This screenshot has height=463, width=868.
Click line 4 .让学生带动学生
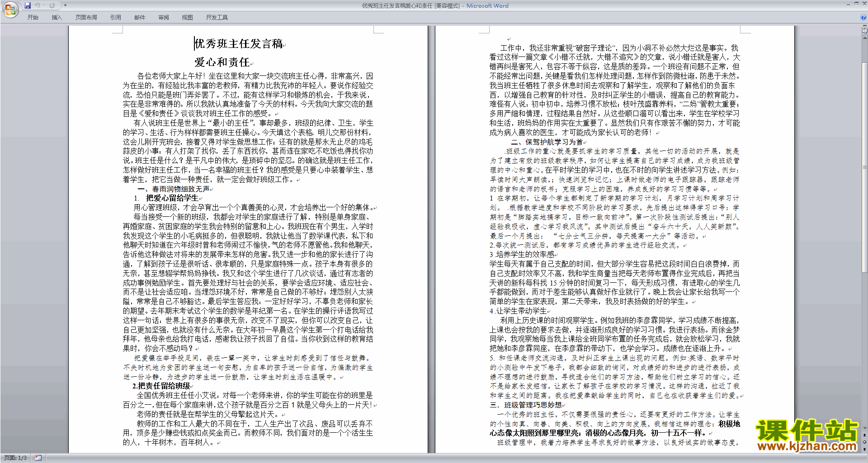point(518,311)
